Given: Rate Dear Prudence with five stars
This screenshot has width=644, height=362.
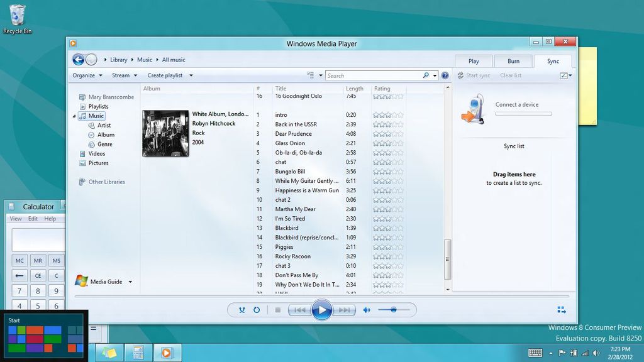Looking at the screenshot, I should [x=401, y=133].
